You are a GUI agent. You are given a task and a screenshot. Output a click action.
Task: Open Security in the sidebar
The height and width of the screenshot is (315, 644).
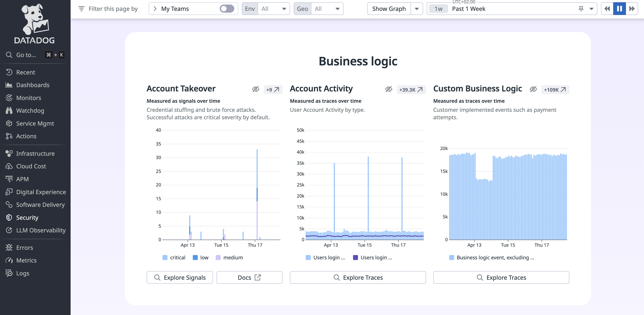tap(27, 217)
